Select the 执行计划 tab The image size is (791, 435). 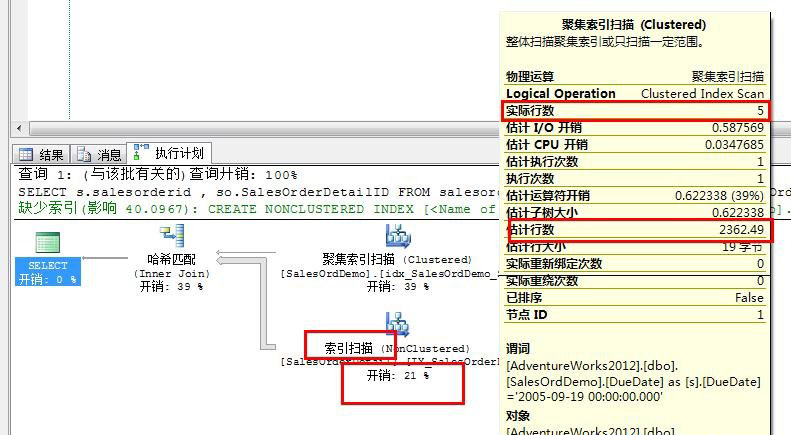coord(169,153)
